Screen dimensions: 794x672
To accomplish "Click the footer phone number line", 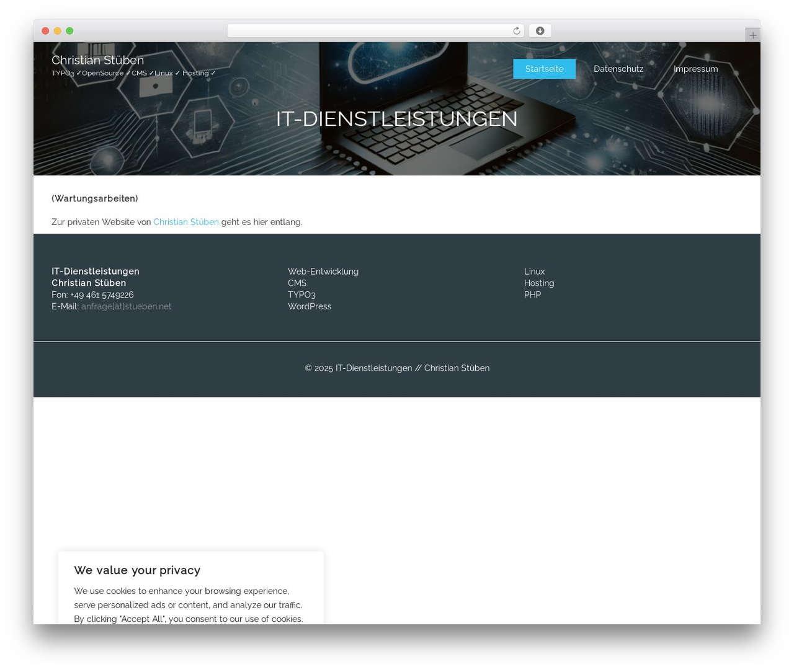I will click(92, 294).
